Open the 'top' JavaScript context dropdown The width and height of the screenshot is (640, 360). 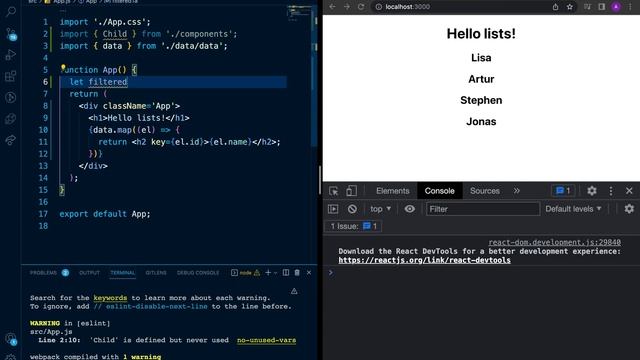(380, 209)
